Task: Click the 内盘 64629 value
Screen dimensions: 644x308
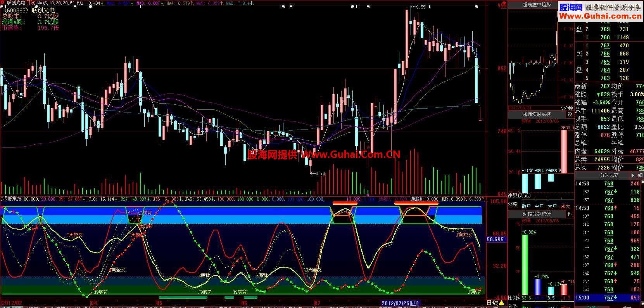Action: [602, 151]
